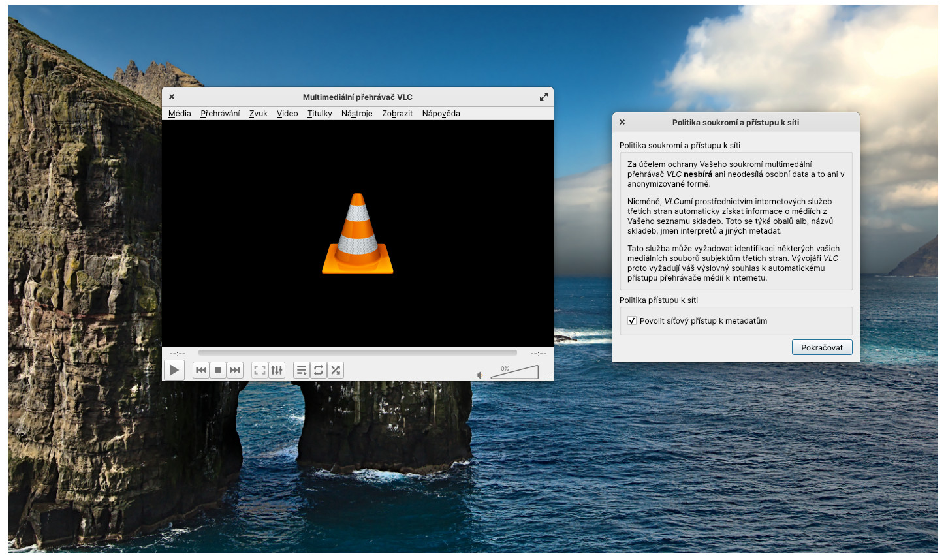The width and height of the screenshot is (946, 560).
Task: Show extended settings equalizer icon
Action: point(277,370)
